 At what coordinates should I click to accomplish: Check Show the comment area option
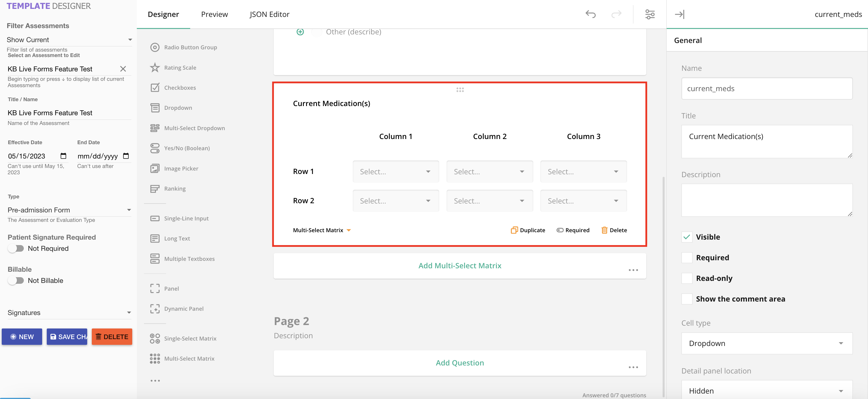point(687,299)
